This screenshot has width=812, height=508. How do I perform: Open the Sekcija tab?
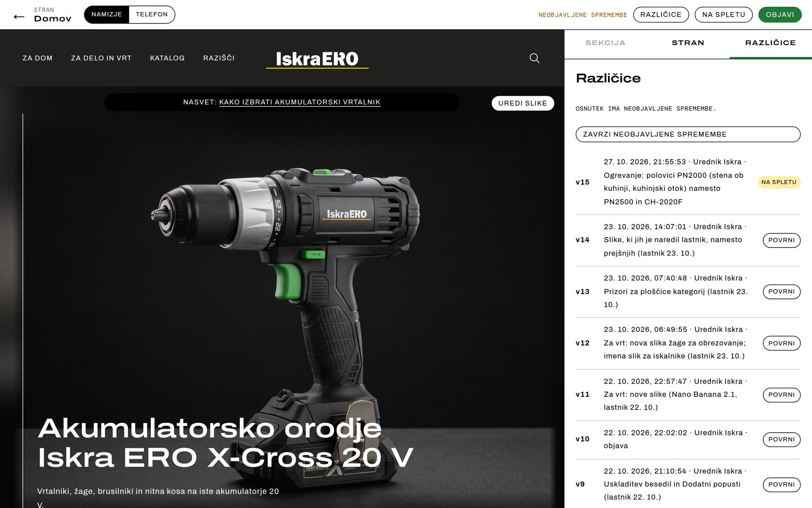pos(605,43)
